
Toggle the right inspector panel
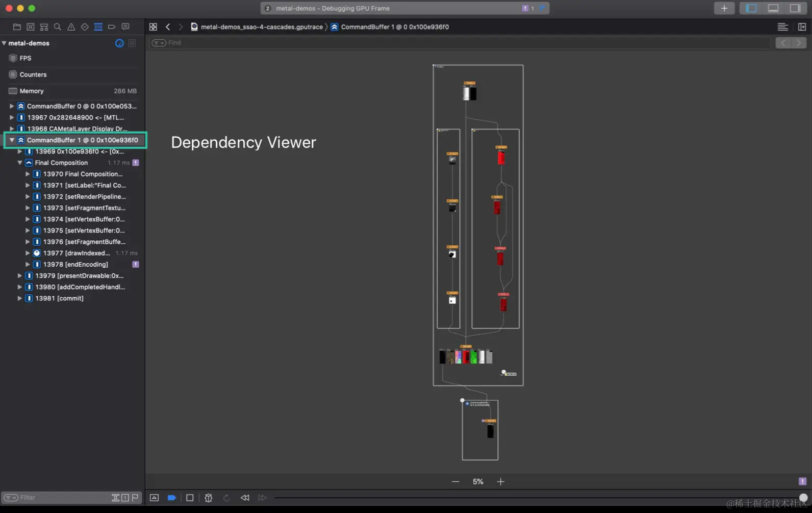click(x=795, y=8)
